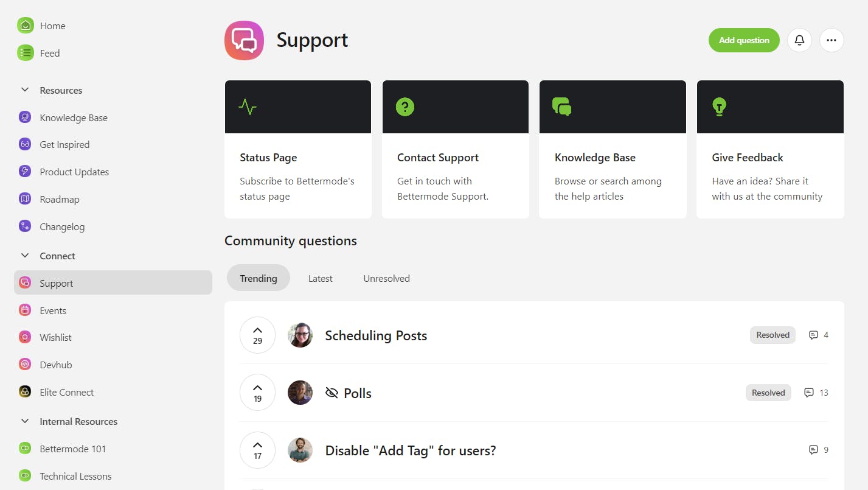Switch to the Unresolved tab
The width and height of the screenshot is (868, 490).
(x=386, y=278)
